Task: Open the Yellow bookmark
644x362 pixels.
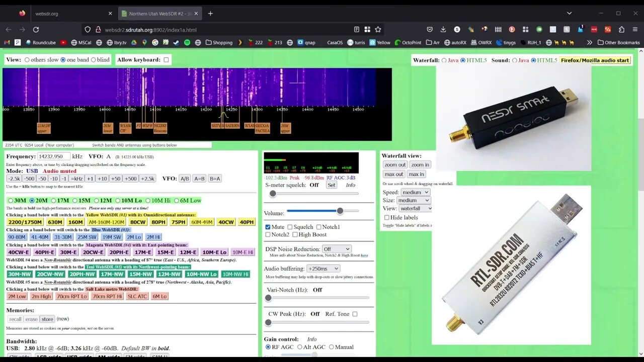Action: point(379,43)
